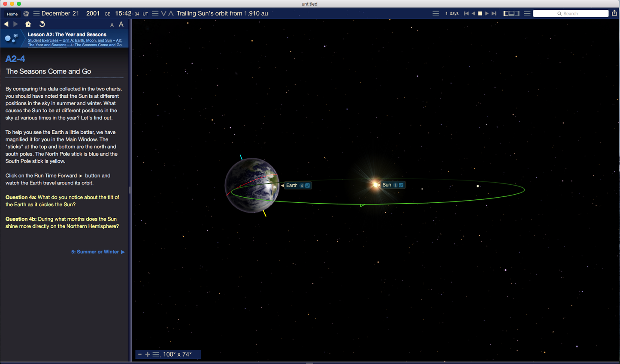
Task: Click the Home button in the toolbar
Action: 12,14
